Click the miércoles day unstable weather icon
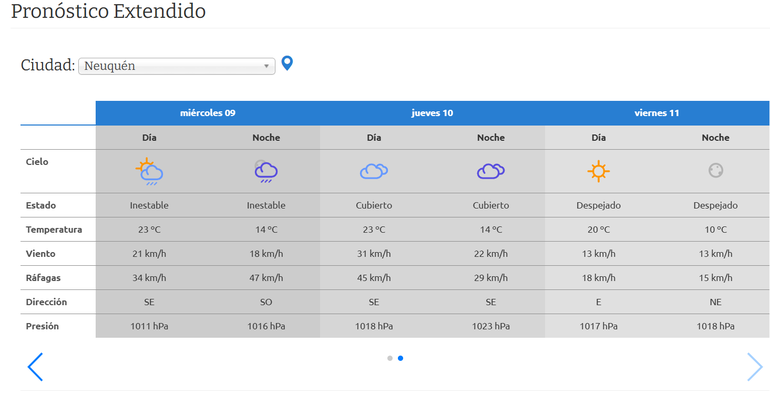This screenshot has width=770, height=395. tap(149, 171)
